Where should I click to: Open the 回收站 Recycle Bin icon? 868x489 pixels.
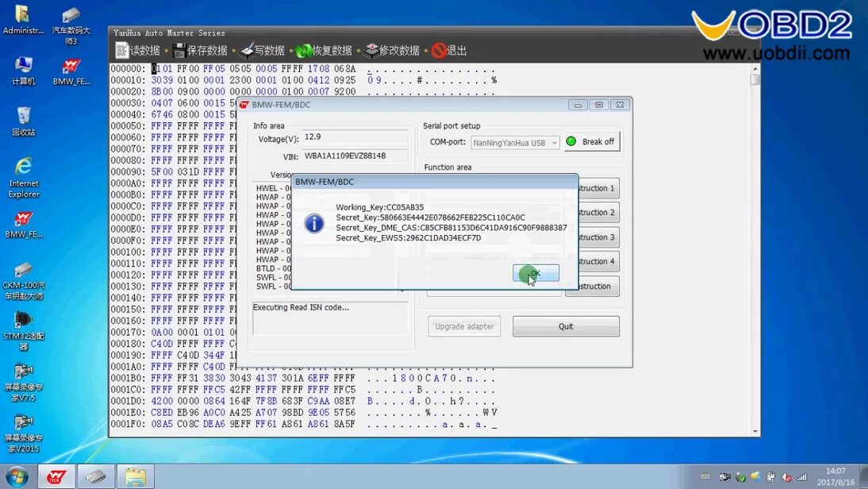click(x=23, y=121)
